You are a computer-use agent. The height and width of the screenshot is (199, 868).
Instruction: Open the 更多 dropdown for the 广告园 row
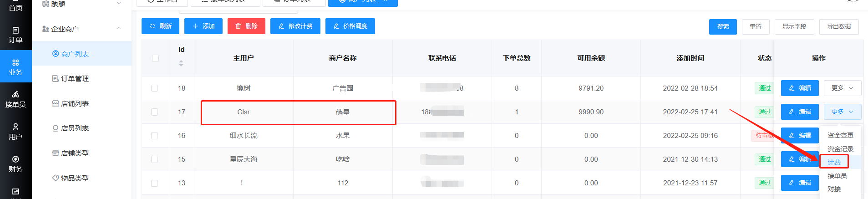[x=843, y=88]
